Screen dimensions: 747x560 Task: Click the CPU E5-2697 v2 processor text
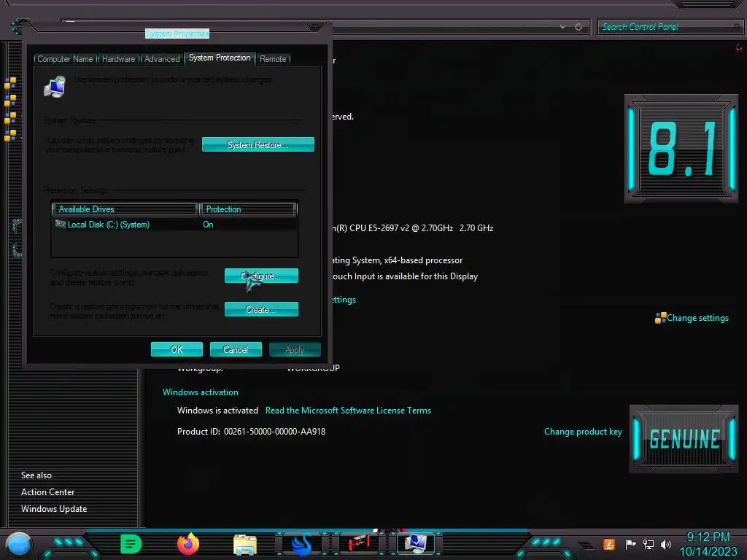point(413,228)
